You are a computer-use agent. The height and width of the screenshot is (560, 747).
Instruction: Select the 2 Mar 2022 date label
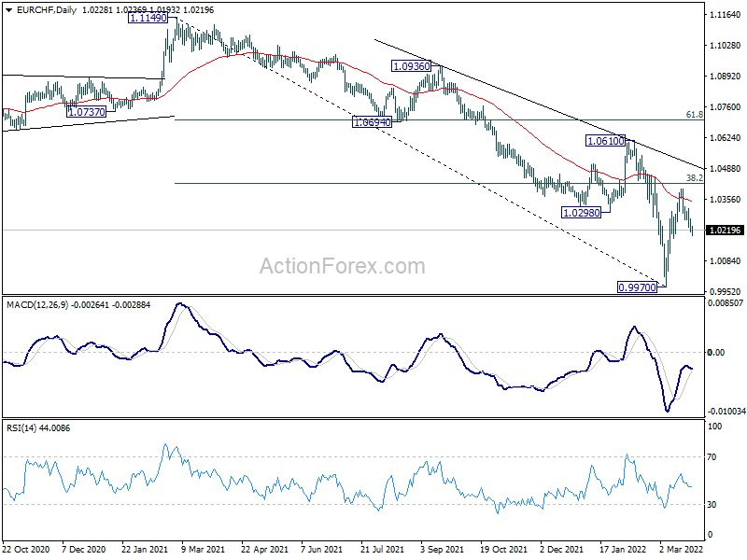click(x=681, y=550)
